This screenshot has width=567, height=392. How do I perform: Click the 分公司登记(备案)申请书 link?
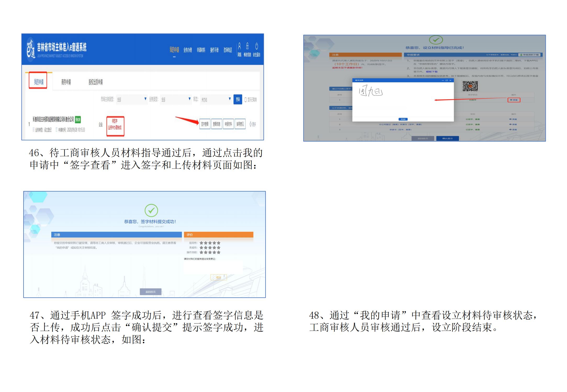tap(400, 125)
